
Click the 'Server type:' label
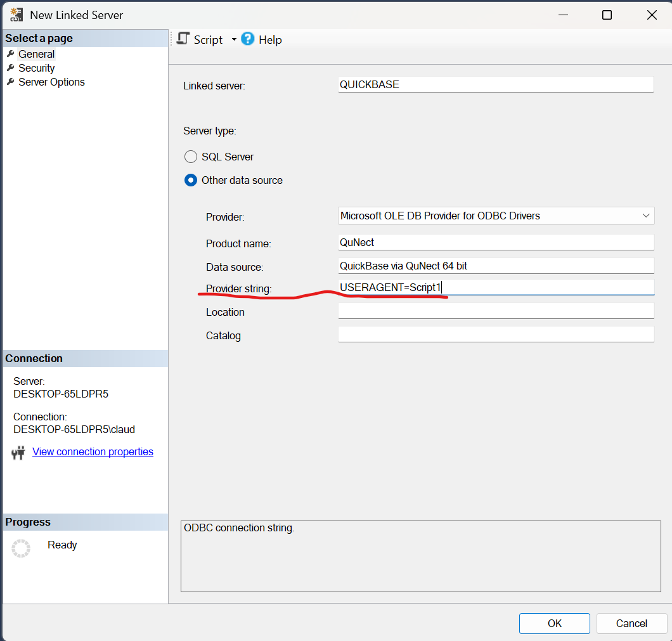[210, 131]
